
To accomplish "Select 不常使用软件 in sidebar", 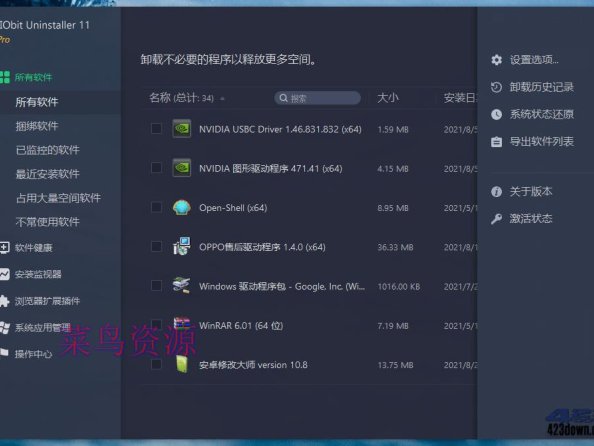I will [x=47, y=222].
